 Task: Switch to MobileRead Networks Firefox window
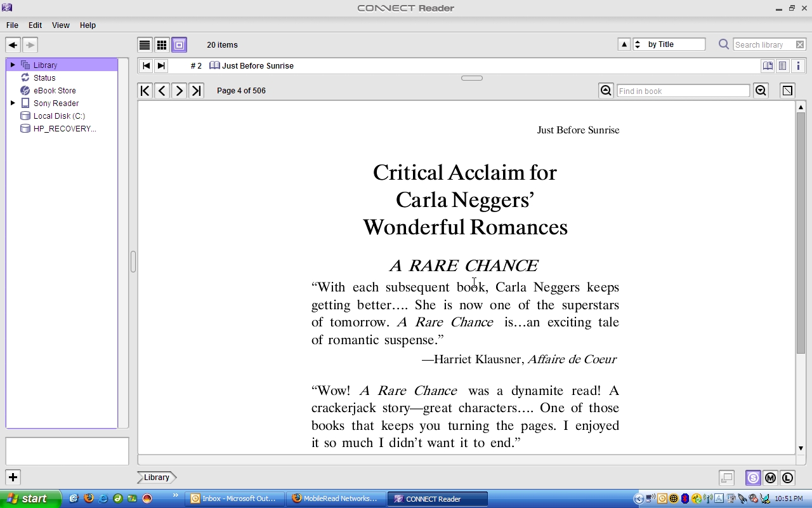click(x=336, y=498)
